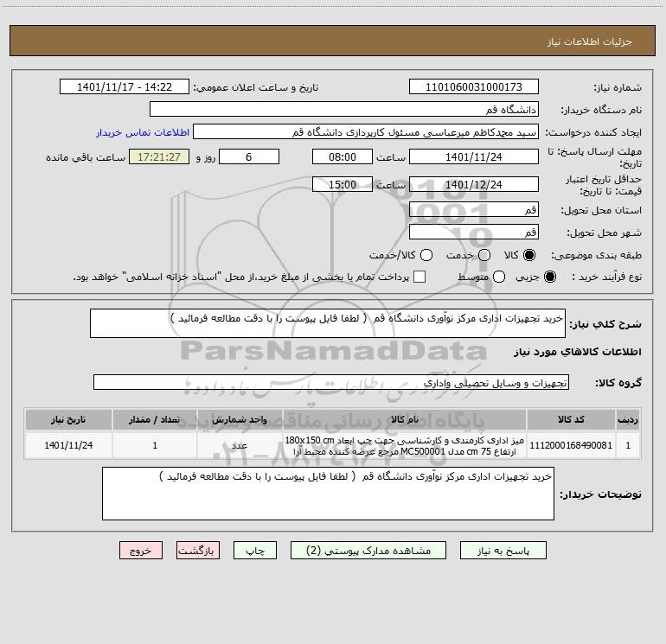The width and height of the screenshot is (666, 644).
Task: Click the buyer organization field دانشگاه قم
Action: [344, 110]
